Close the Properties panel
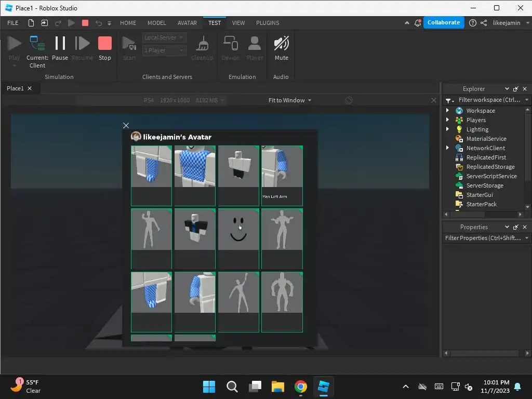 (525, 227)
